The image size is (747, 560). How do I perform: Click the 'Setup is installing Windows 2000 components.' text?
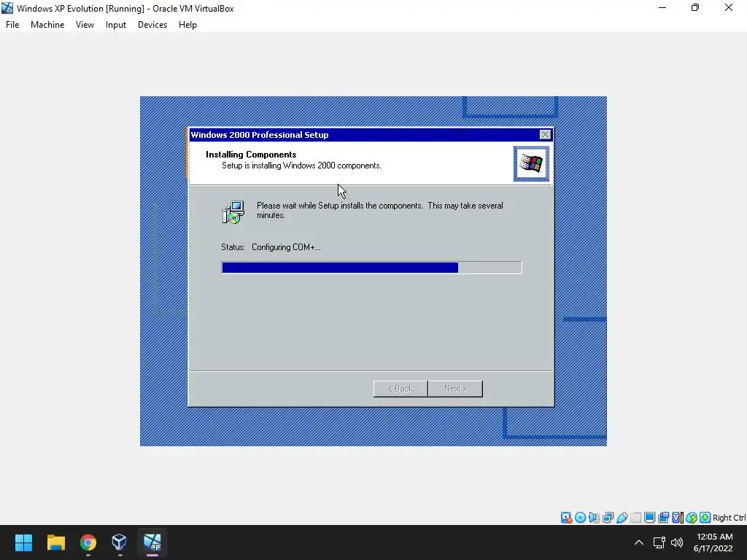tap(301, 166)
